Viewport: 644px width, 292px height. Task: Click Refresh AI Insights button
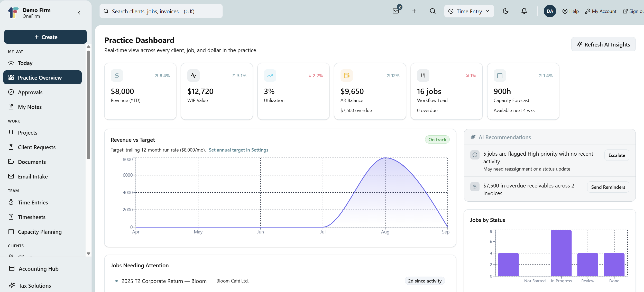[x=603, y=44]
